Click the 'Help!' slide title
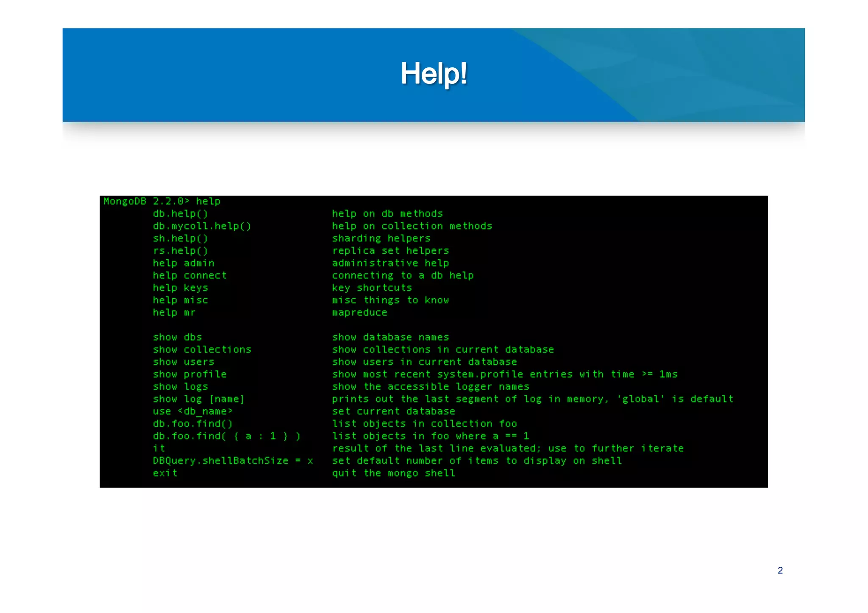The image size is (868, 613). click(x=434, y=74)
